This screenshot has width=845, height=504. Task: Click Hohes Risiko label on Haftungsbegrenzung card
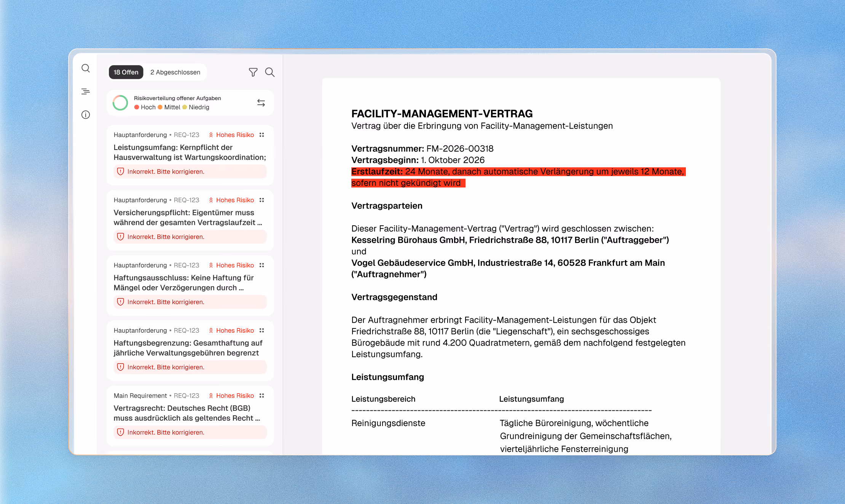tap(235, 330)
